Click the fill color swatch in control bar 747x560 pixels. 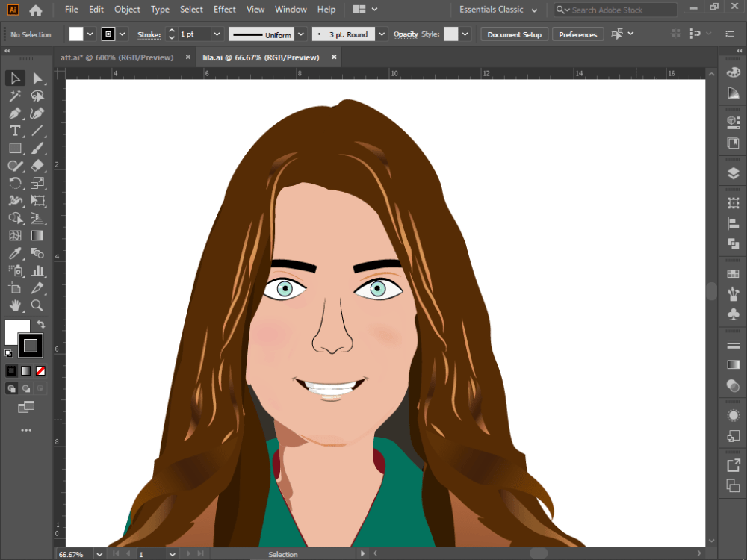[x=75, y=34]
